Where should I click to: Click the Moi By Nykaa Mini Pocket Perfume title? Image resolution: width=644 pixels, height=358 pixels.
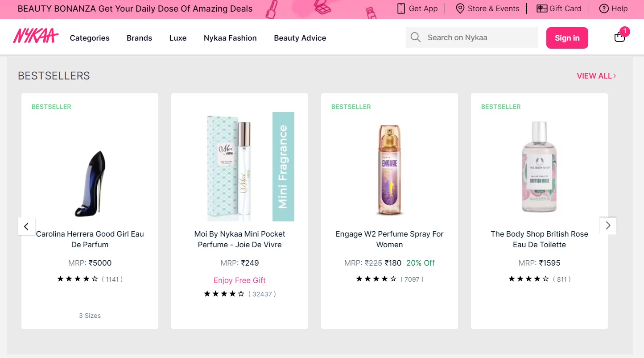click(239, 239)
